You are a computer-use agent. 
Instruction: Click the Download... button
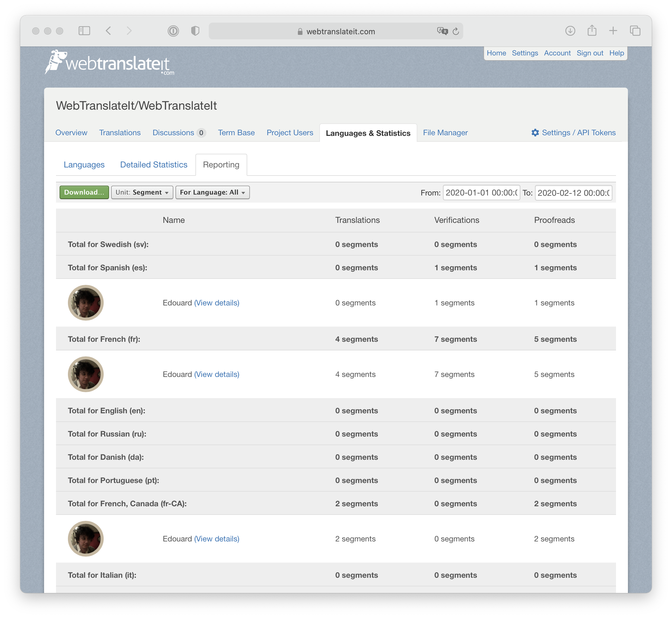[x=84, y=192]
